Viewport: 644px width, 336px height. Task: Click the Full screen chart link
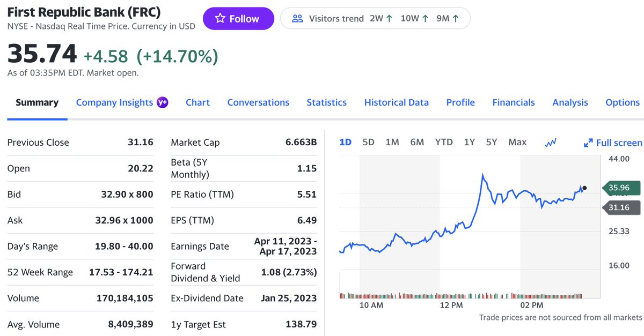613,143
